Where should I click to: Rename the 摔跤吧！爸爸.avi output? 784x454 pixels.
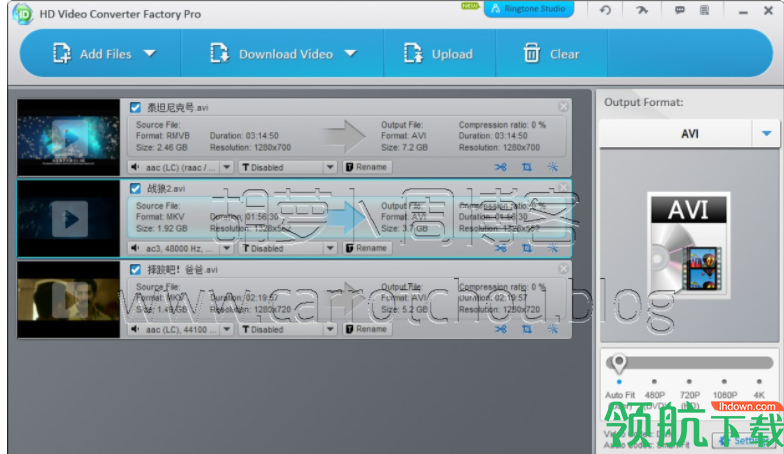367,329
